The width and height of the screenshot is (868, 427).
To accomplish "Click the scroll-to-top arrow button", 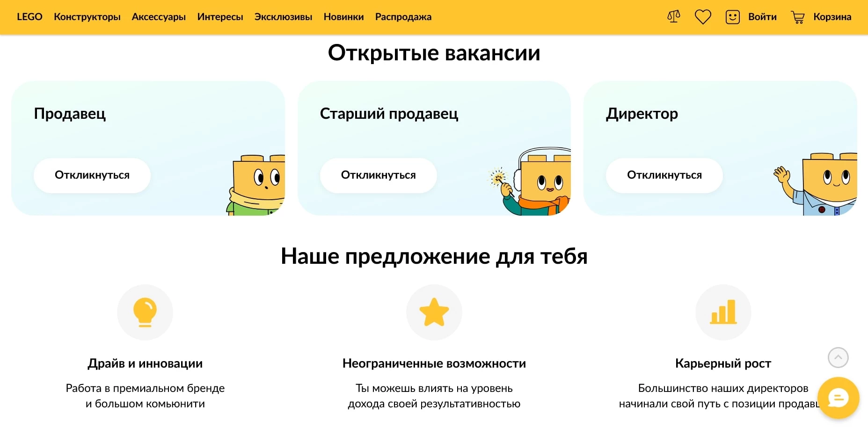I will click(x=838, y=358).
